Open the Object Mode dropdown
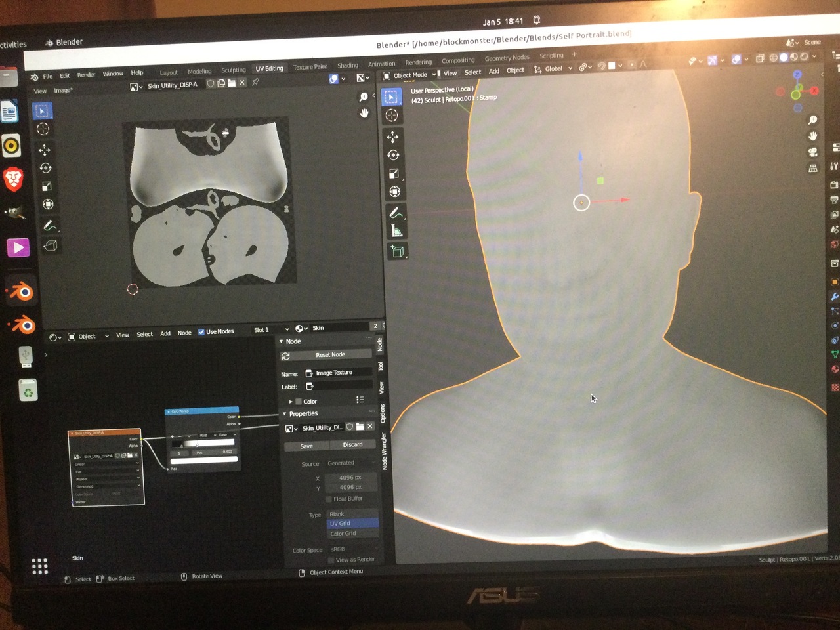The width and height of the screenshot is (840, 630). tap(410, 75)
